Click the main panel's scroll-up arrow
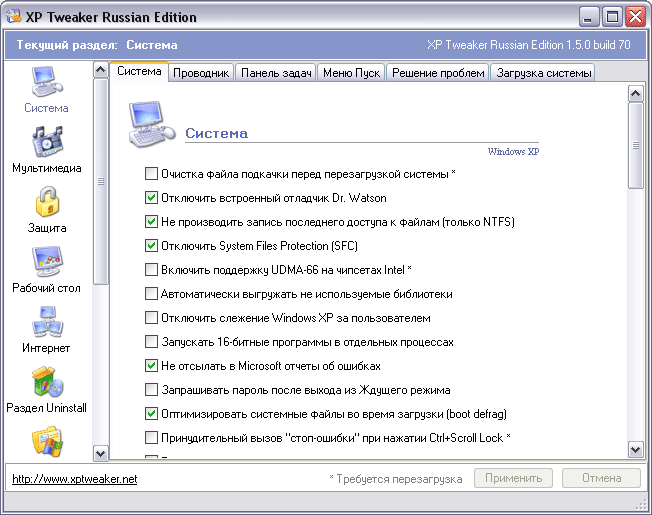Image resolution: width=652 pixels, height=515 pixels. pyautogui.click(x=635, y=93)
